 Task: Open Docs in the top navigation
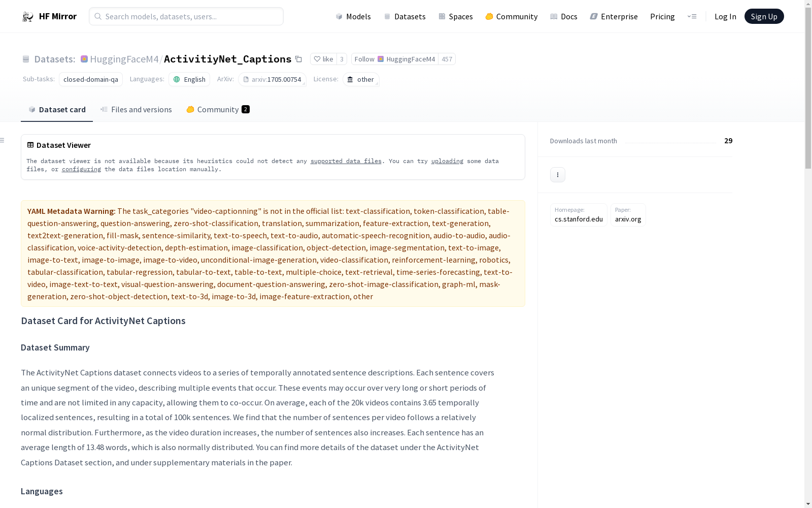point(564,16)
